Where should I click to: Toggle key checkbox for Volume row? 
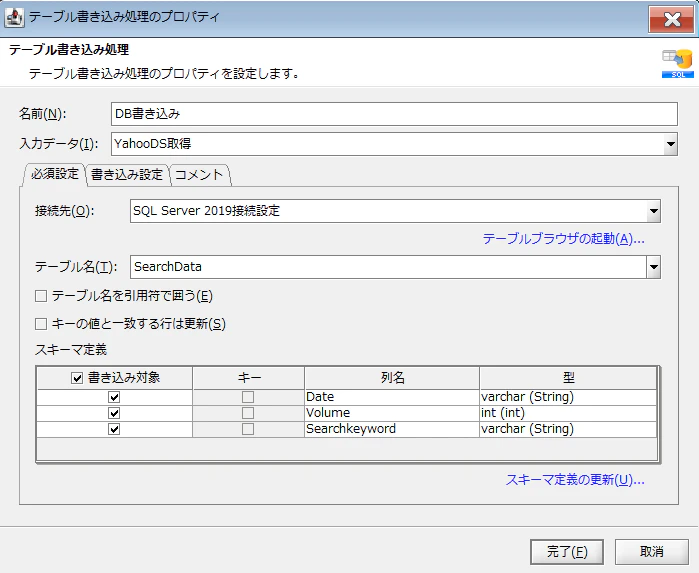click(248, 413)
